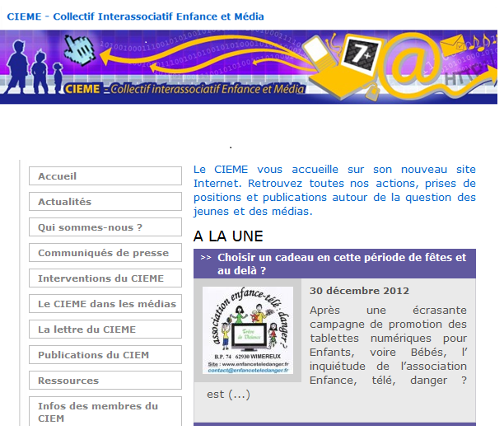Open the Accueil menu item
This screenshot has width=504, height=430.
[105, 176]
